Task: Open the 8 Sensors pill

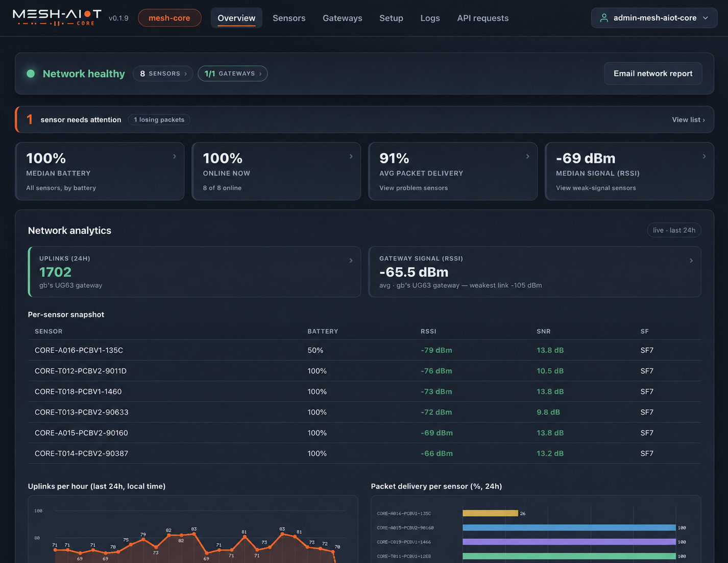Action: point(163,74)
